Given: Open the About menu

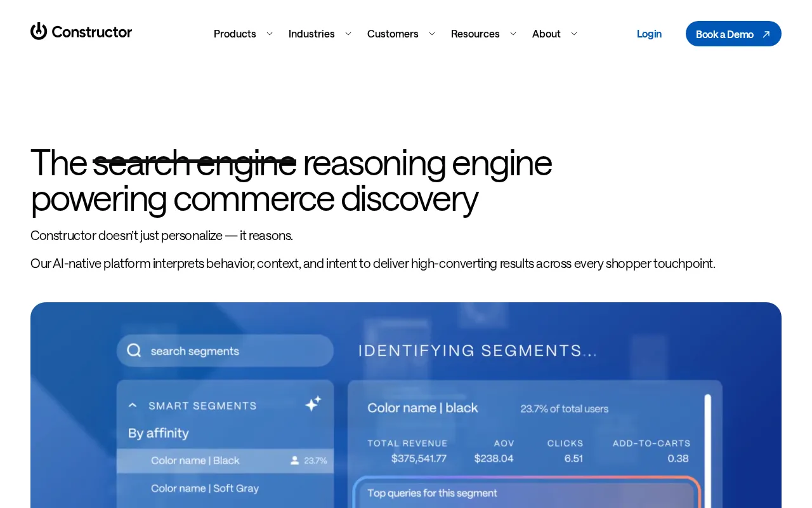Looking at the screenshot, I should (x=546, y=34).
